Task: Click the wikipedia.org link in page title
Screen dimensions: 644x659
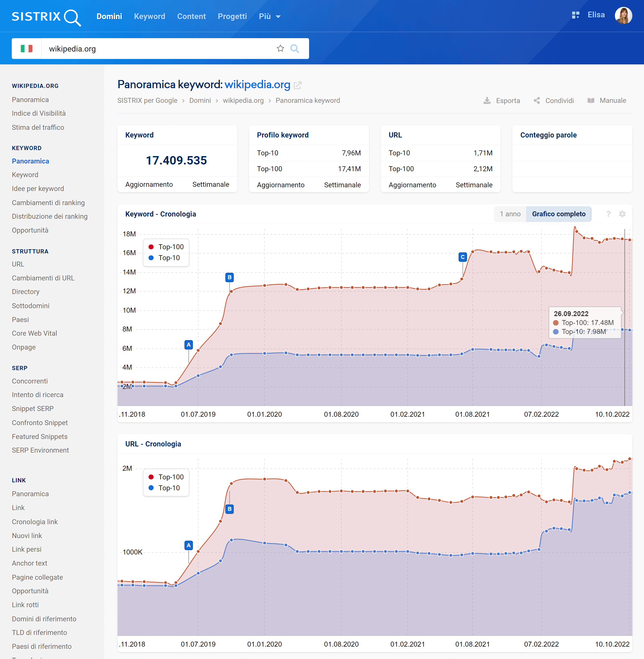Action: tap(257, 84)
